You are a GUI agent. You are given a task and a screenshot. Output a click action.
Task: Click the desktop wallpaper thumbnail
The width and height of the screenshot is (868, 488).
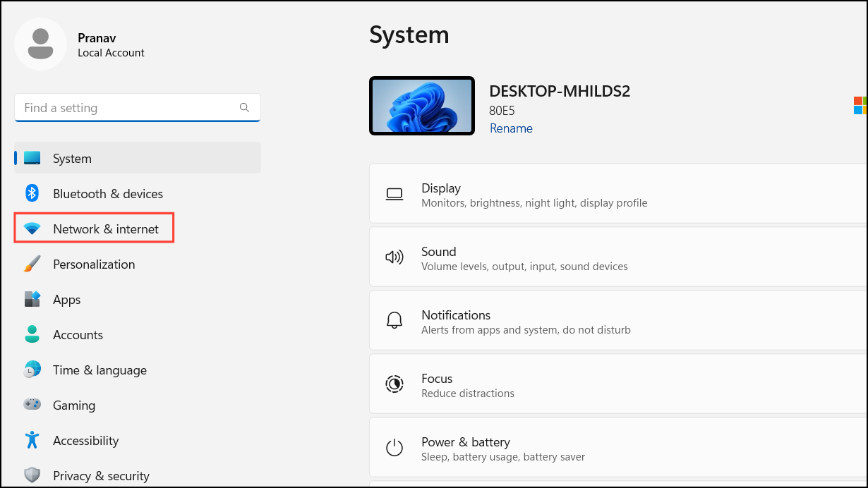click(x=422, y=106)
